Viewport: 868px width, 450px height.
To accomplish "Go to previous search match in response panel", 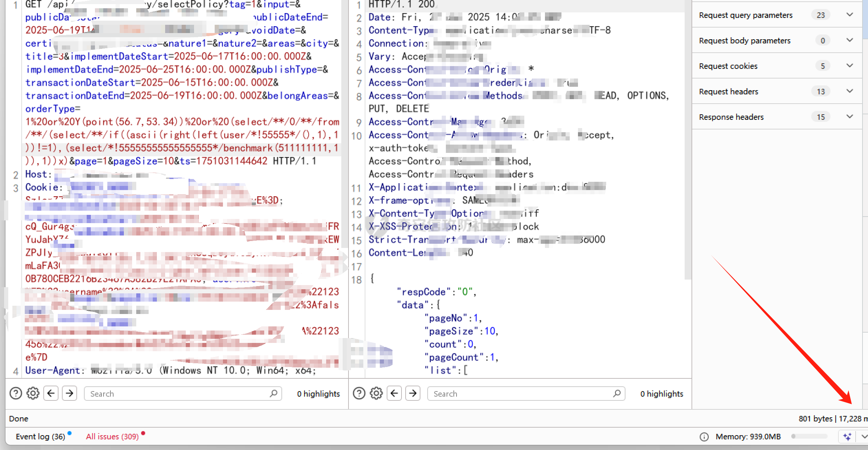I will pyautogui.click(x=394, y=393).
